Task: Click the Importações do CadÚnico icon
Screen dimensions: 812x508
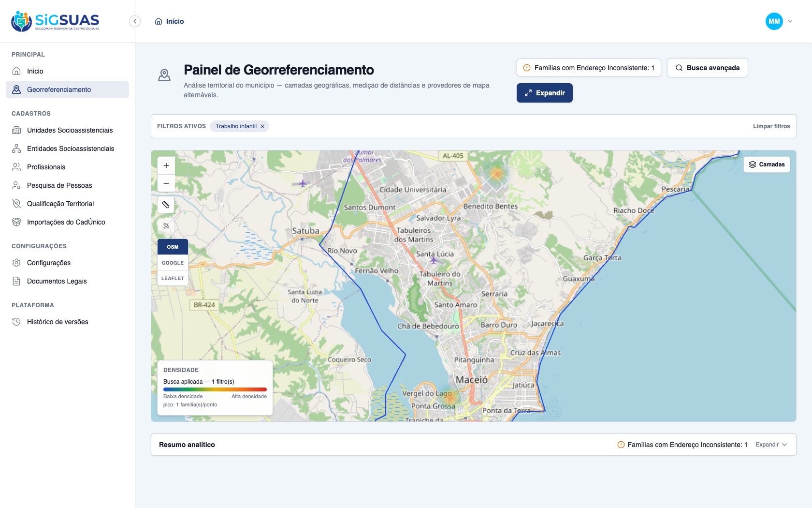Action: (16, 222)
